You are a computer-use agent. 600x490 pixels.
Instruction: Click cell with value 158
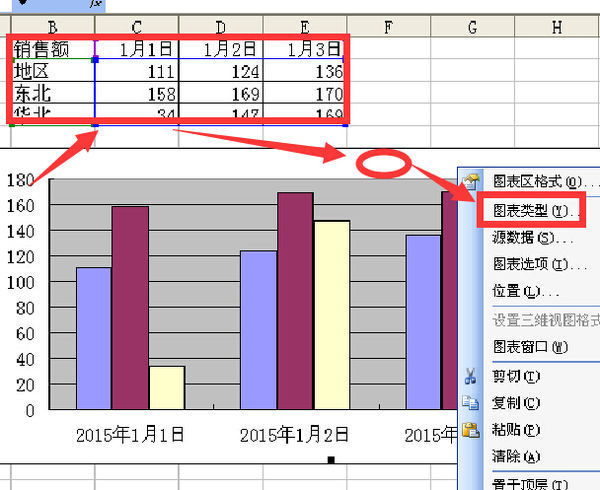pos(137,93)
